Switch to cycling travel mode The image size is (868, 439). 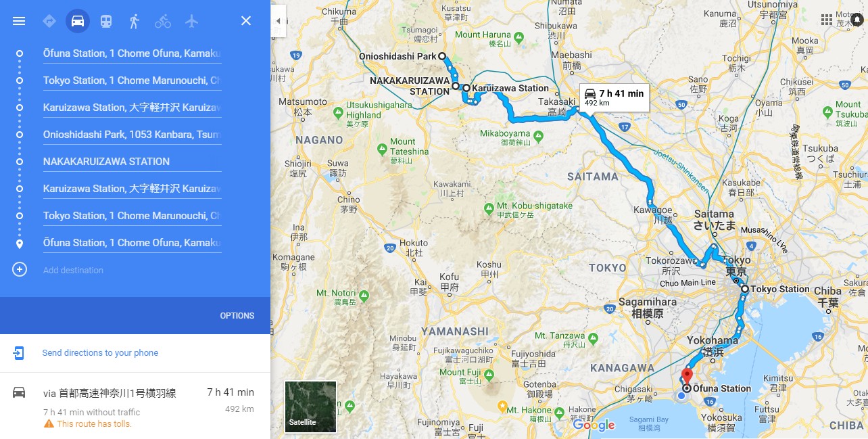(x=163, y=21)
